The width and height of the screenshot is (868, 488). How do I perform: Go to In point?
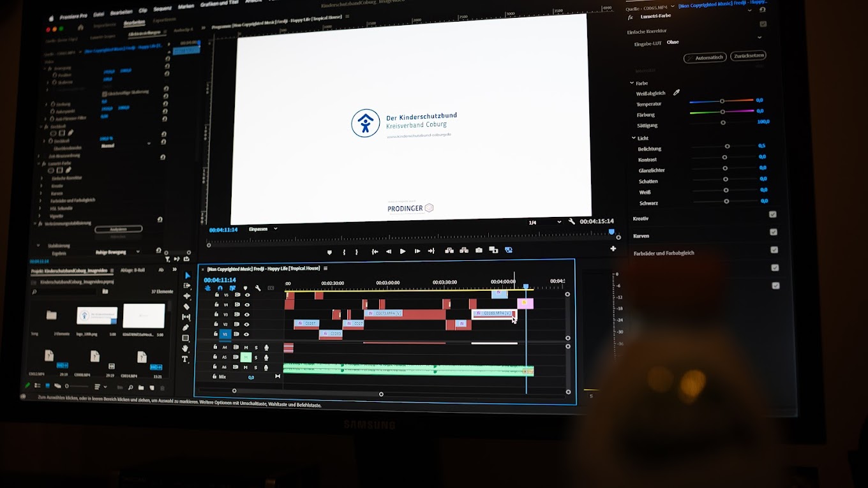[x=375, y=251]
